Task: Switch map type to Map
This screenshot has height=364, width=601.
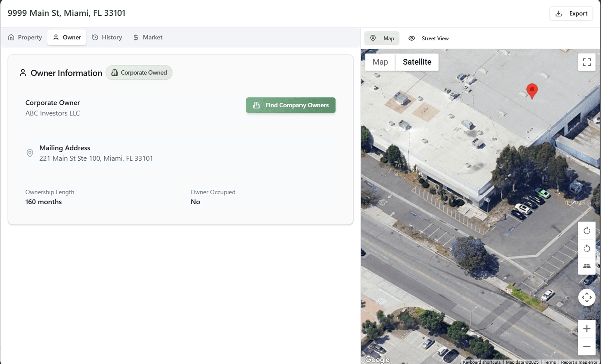Action: coord(380,62)
